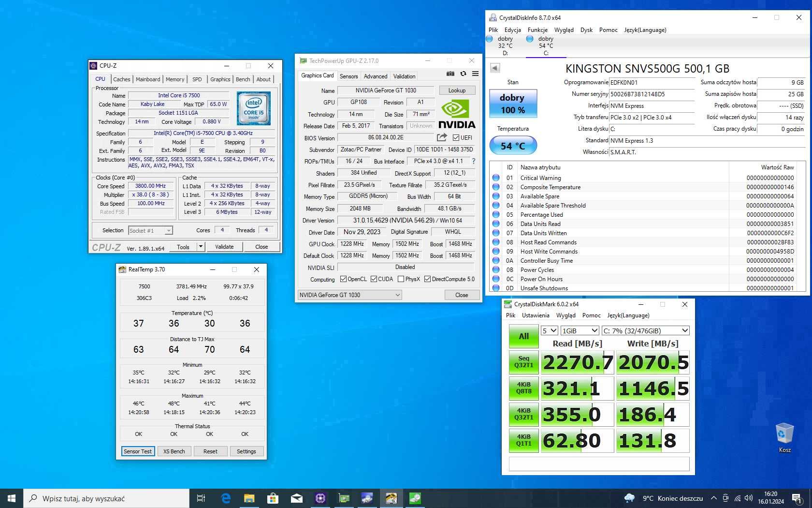Viewport: 812px width, 508px height.
Task: Open the Advanced tab in GPU-Z
Action: point(376,76)
